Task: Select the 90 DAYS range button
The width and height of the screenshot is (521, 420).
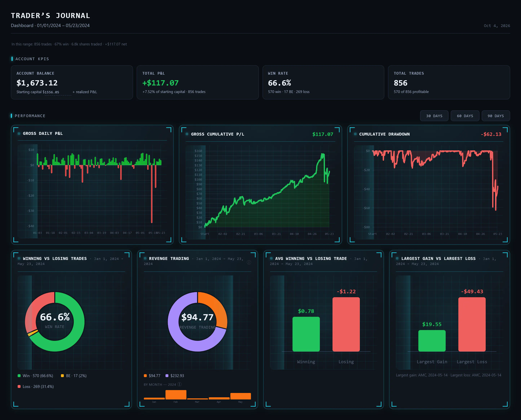Action: tap(496, 116)
